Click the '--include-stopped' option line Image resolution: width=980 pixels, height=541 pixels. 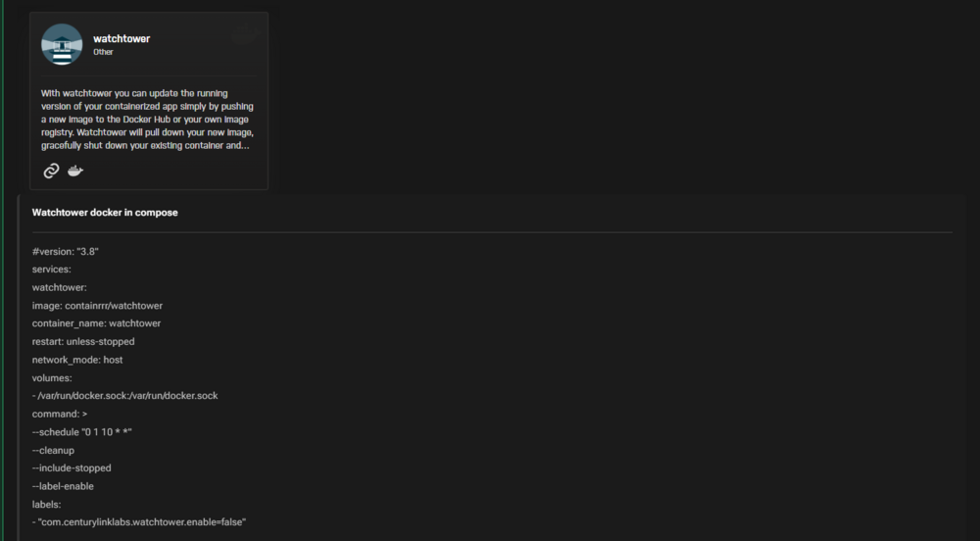(72, 467)
